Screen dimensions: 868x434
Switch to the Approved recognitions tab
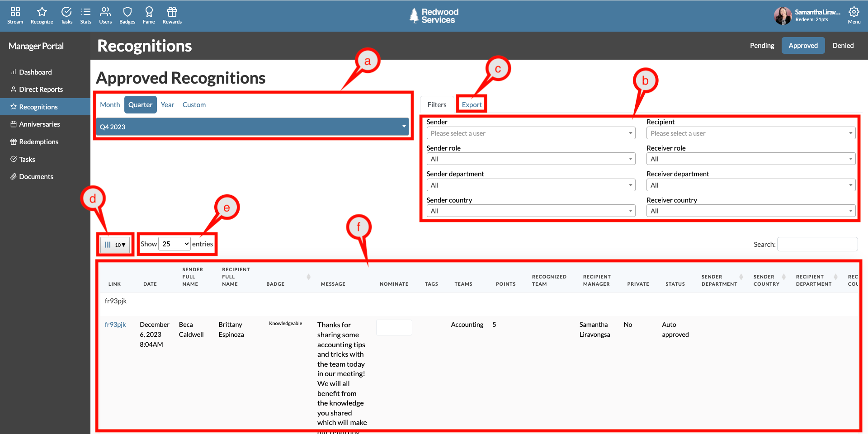click(803, 46)
